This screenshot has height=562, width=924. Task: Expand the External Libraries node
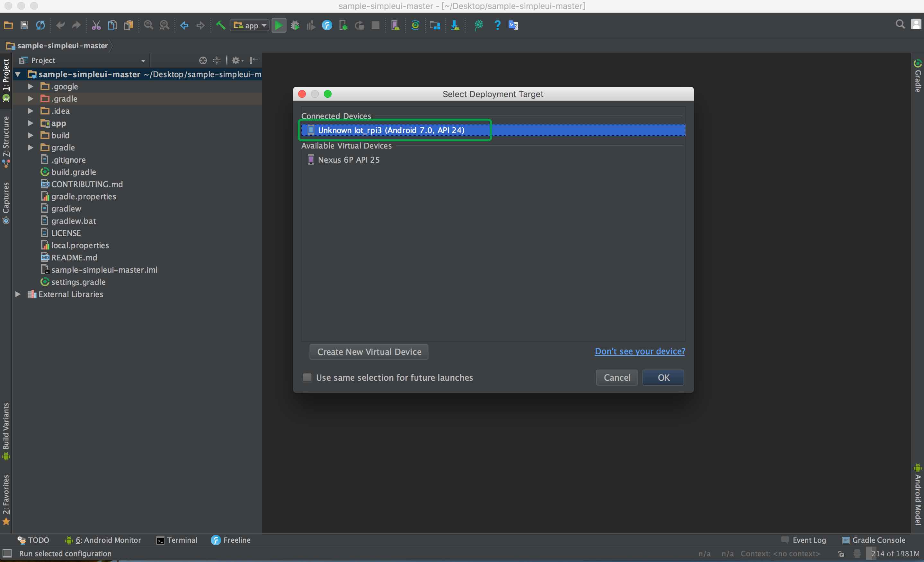click(18, 294)
